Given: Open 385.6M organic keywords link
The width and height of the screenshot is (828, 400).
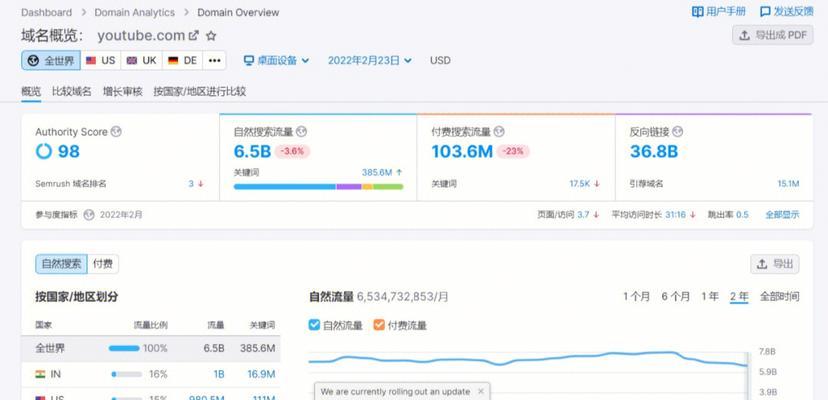Looking at the screenshot, I should click(377, 172).
